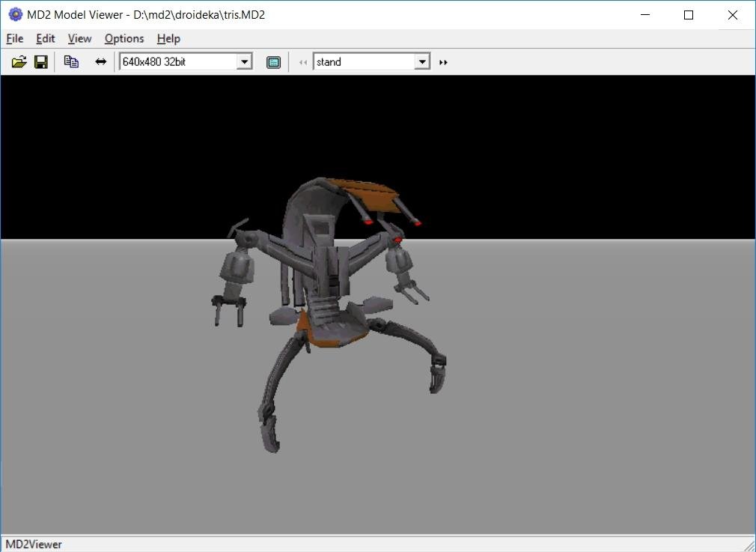The width and height of the screenshot is (756, 552).
Task: Advance to next animation with right arrows
Action: 443,62
